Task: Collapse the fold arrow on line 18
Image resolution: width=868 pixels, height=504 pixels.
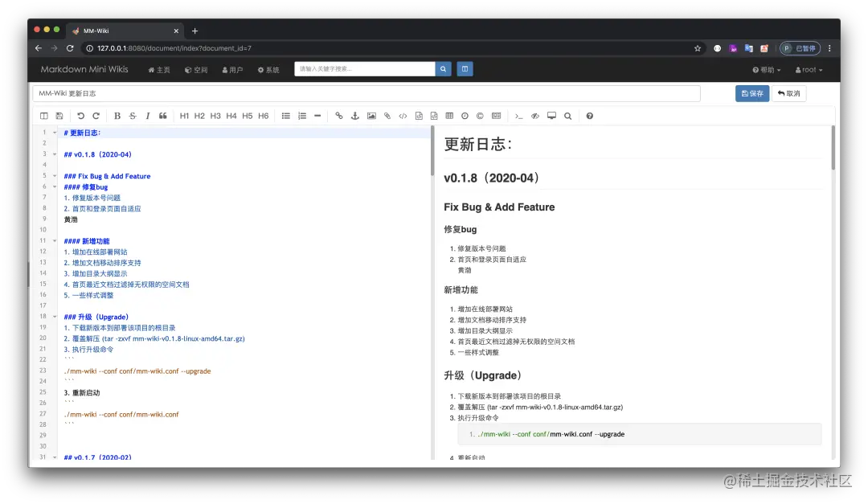Action: tap(55, 316)
